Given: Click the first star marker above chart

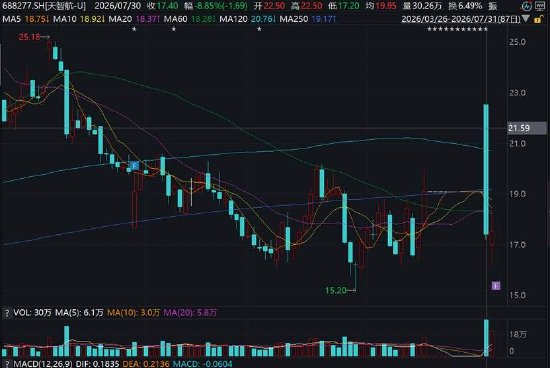Looking at the screenshot, I should coord(134,29).
